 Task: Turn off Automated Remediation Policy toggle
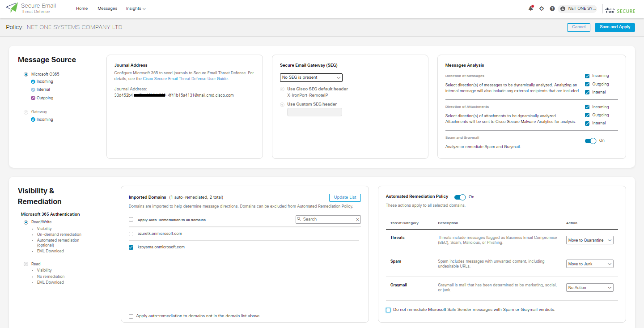pos(460,197)
